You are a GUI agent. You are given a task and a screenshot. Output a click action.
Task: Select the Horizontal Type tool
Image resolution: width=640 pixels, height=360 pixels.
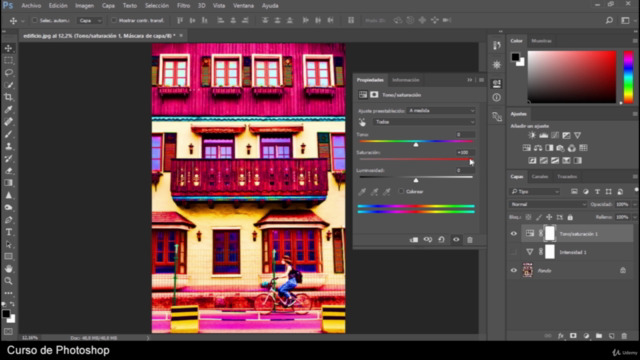9,232
